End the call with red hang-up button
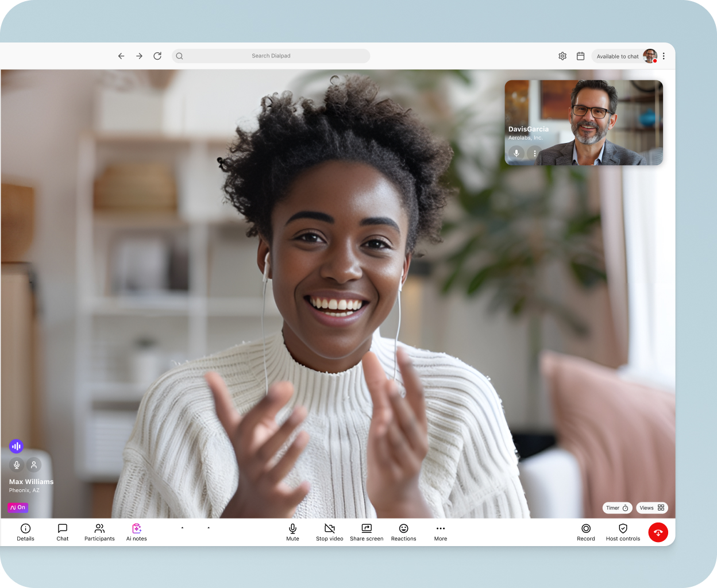 (x=658, y=532)
